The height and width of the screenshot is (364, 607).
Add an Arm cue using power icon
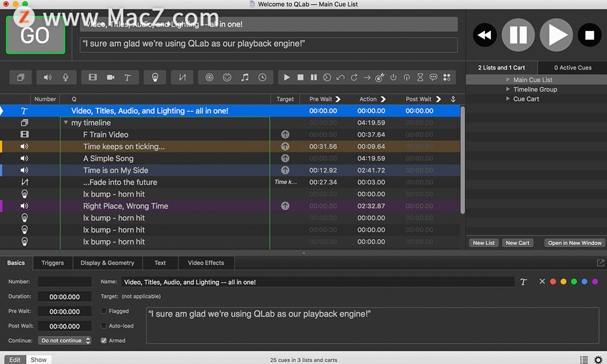393,78
